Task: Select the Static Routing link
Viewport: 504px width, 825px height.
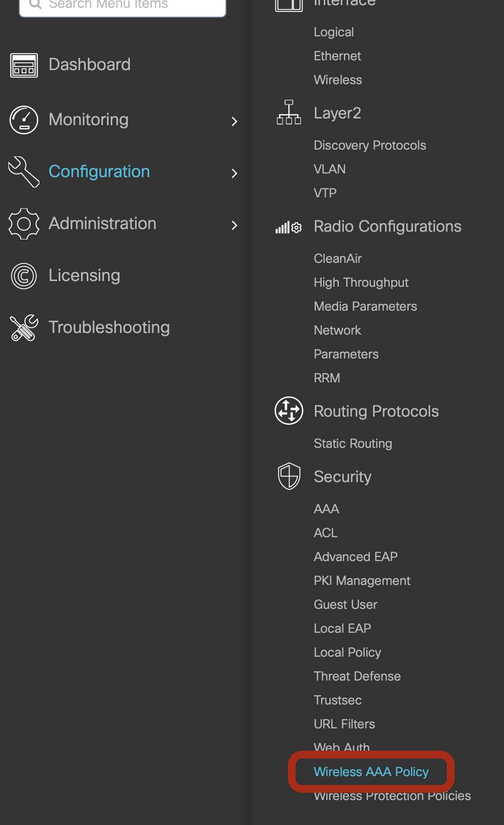Action: (353, 444)
